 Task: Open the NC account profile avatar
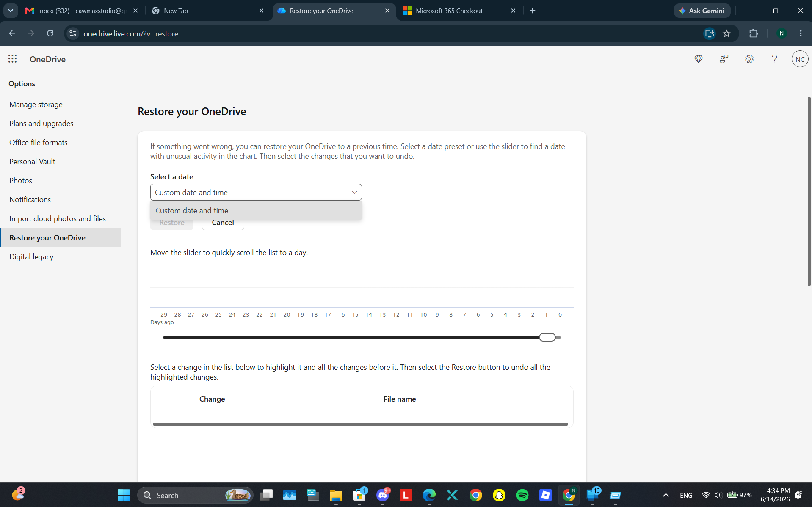(x=800, y=59)
